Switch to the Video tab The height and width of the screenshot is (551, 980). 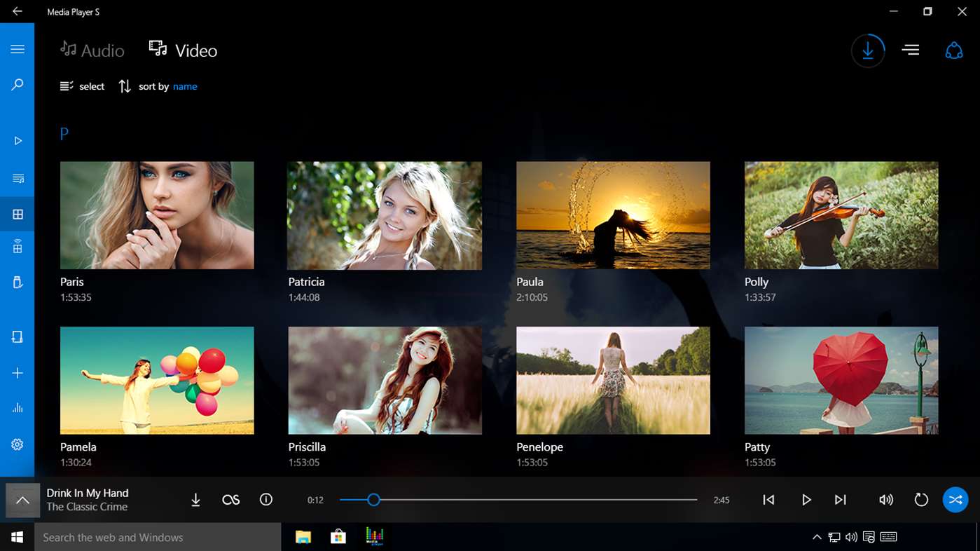183,50
